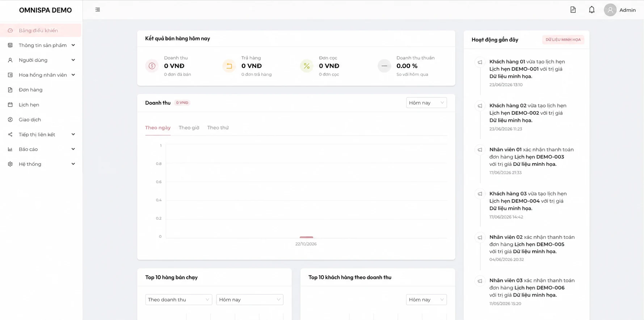The width and height of the screenshot is (644, 320).
Task: Click the Admin user avatar
Action: coord(610,10)
